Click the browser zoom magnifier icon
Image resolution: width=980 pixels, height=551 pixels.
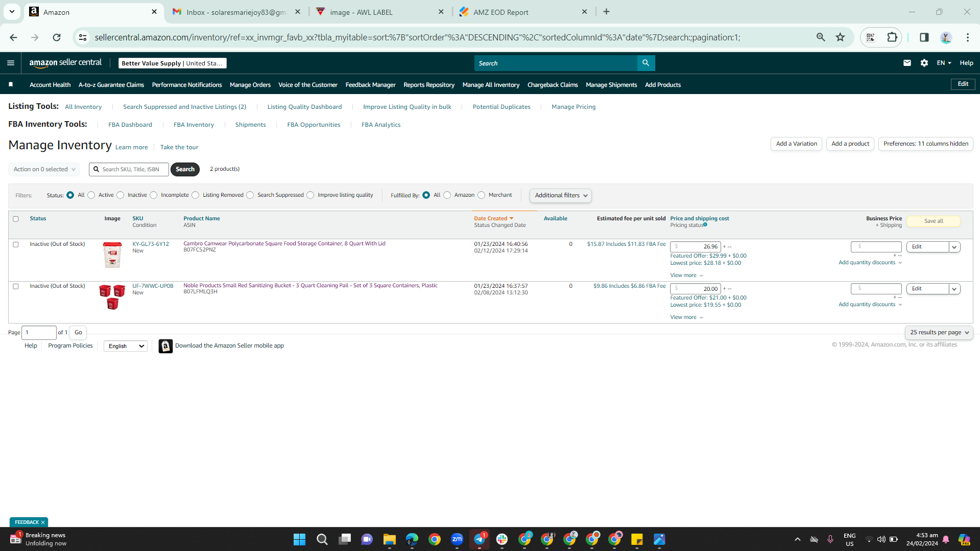(821, 37)
